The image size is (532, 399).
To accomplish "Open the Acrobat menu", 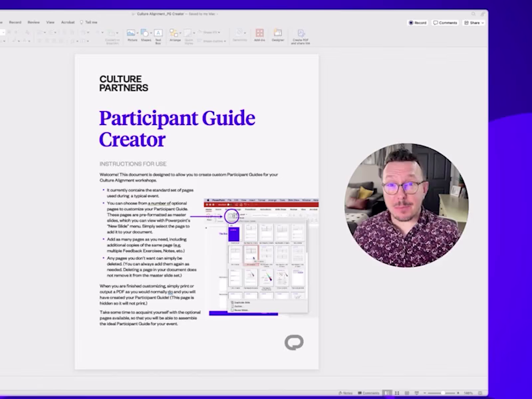I will [x=67, y=22].
